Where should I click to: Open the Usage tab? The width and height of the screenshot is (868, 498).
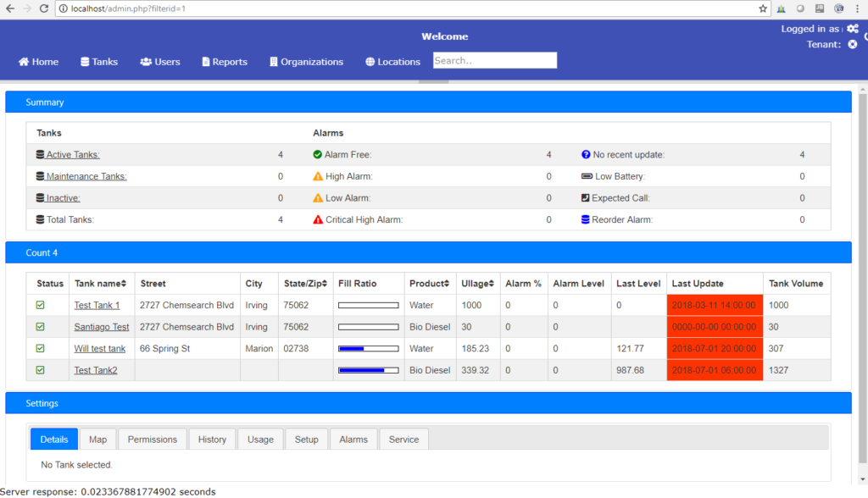pyautogui.click(x=261, y=439)
